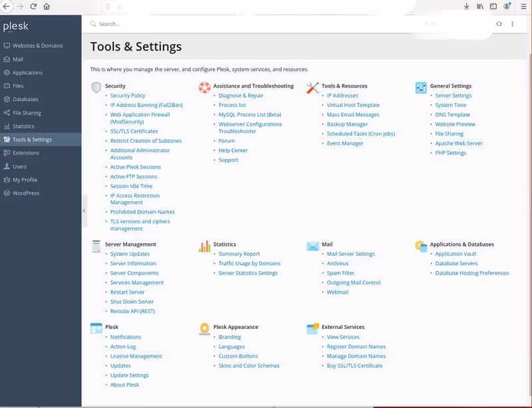Click the Security padlock section icon
The width and height of the screenshot is (532, 408).
click(95, 87)
